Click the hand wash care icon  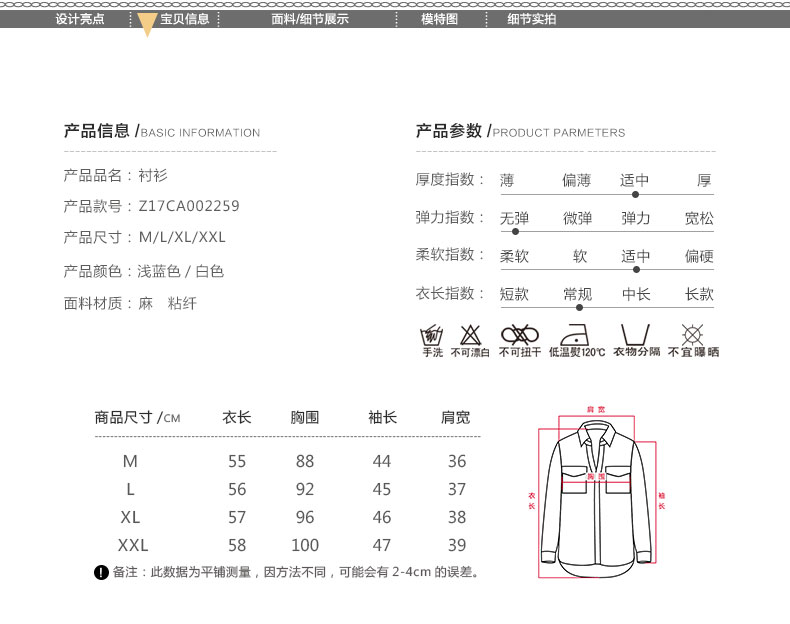432,335
